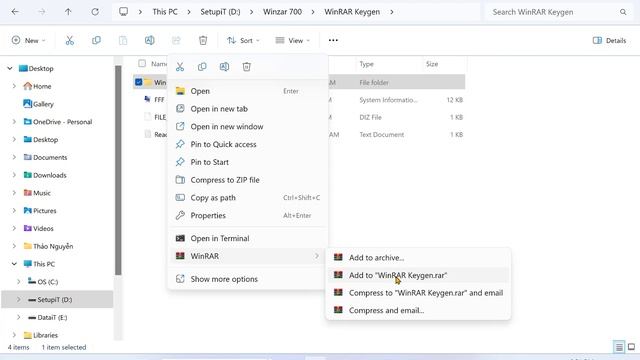Click SetupiT (D:) in the breadcrumb
Viewport: 640px width, 360px height.
220,12
